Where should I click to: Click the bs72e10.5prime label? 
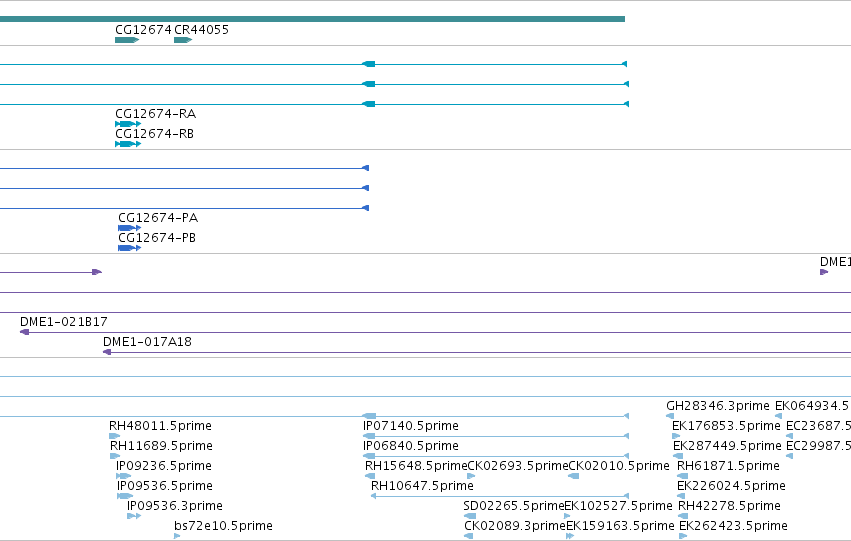[x=224, y=526]
